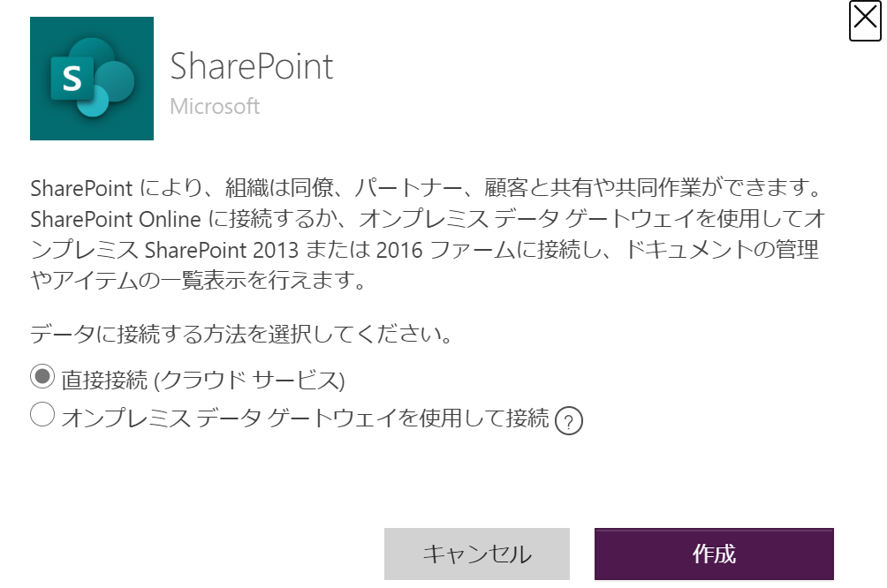Click the 直接接続 (クラウド サービス) label text
The width and height of the screenshot is (887, 588).
pyautogui.click(x=203, y=380)
